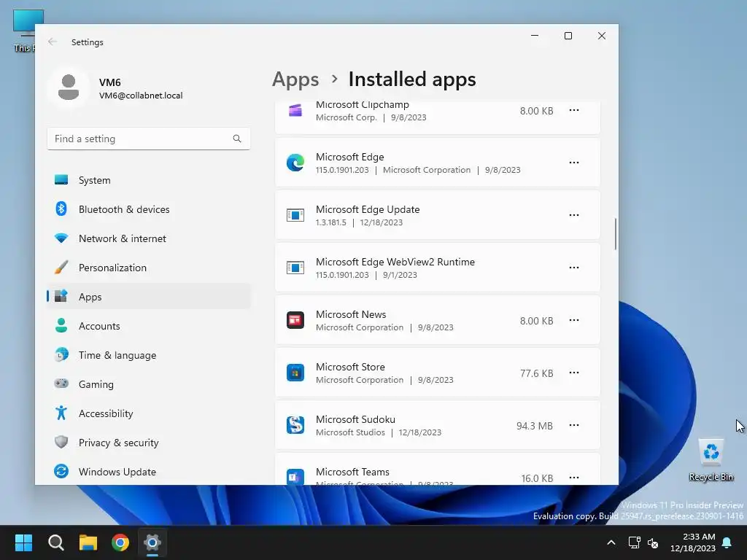Open Recycle Bin desktop icon
747x560 pixels.
point(711,460)
